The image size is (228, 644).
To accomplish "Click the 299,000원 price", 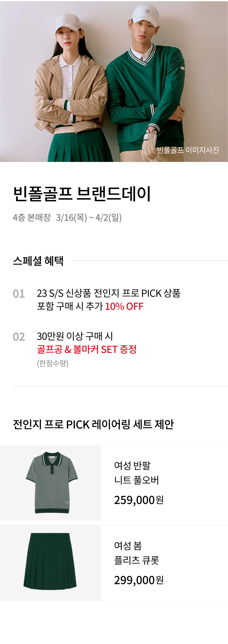I will tap(139, 580).
